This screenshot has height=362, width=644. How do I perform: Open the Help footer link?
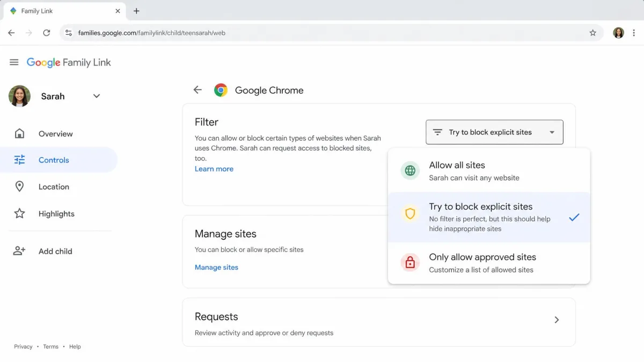coord(75,346)
